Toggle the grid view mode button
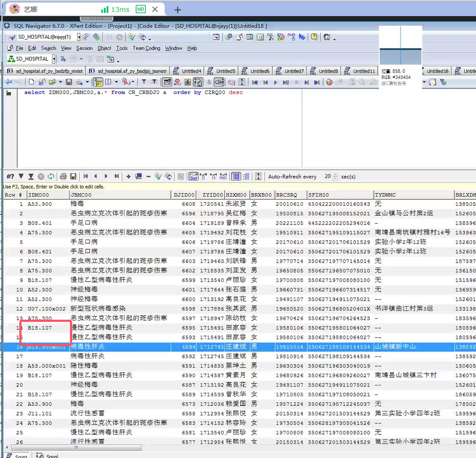The height and width of the screenshot is (458, 476). pyautogui.click(x=236, y=176)
